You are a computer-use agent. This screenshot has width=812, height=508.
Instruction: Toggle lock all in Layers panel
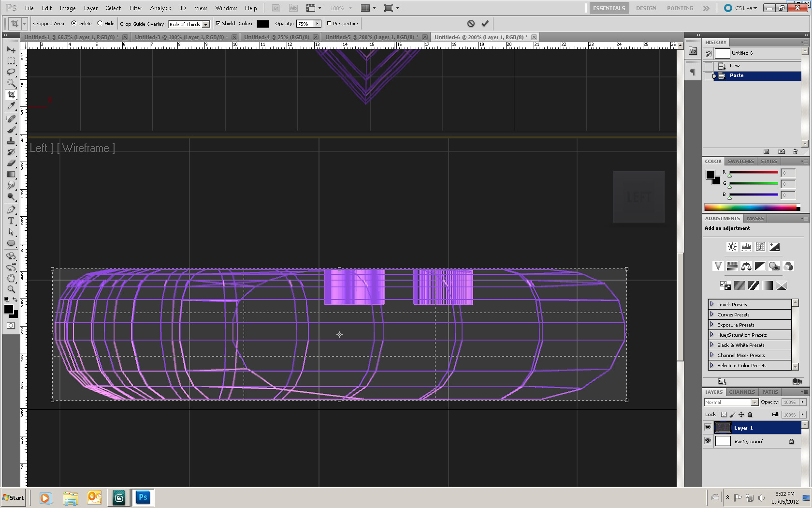(750, 415)
